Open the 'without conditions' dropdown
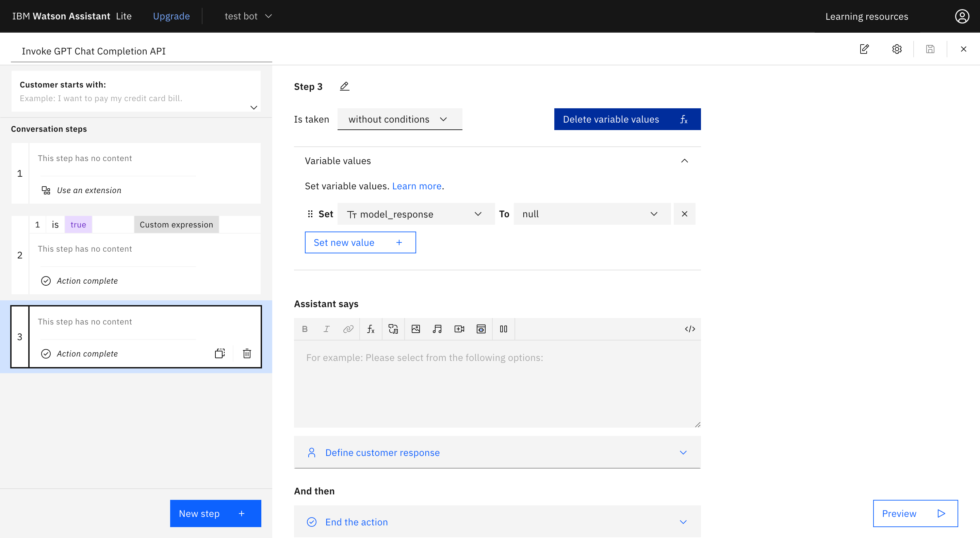 [399, 119]
